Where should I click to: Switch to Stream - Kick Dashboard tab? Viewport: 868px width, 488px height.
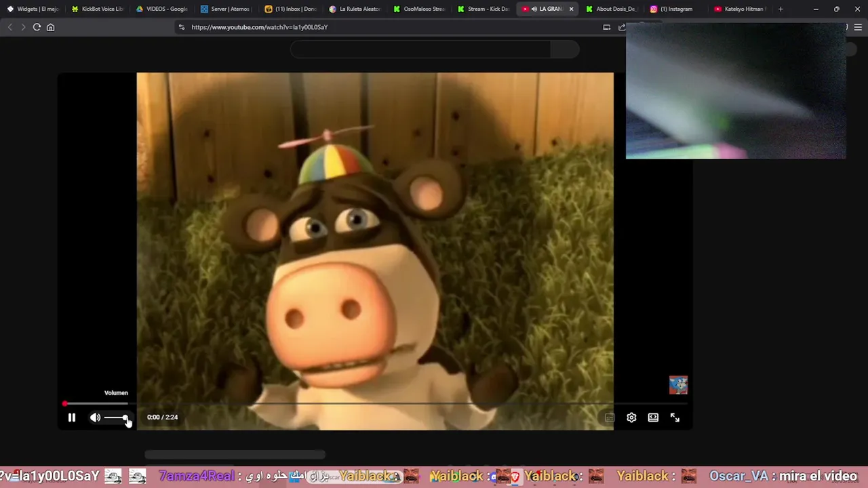pyautogui.click(x=484, y=9)
